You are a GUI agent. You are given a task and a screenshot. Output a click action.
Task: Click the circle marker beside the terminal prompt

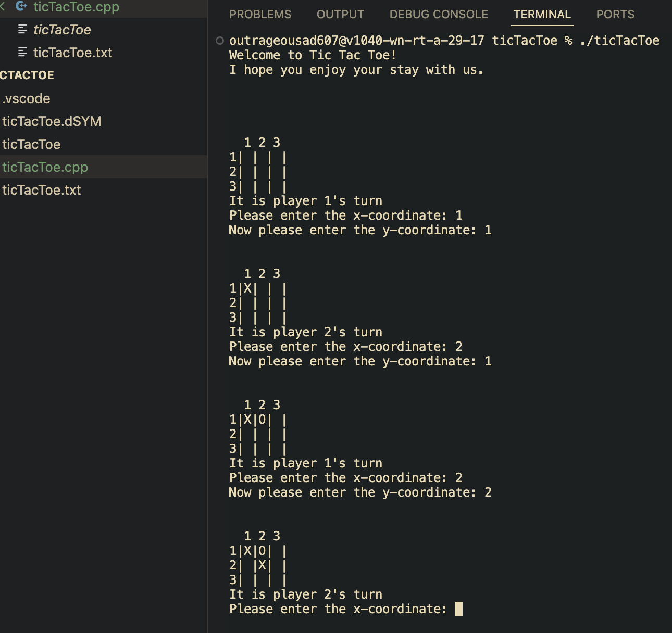tap(220, 41)
